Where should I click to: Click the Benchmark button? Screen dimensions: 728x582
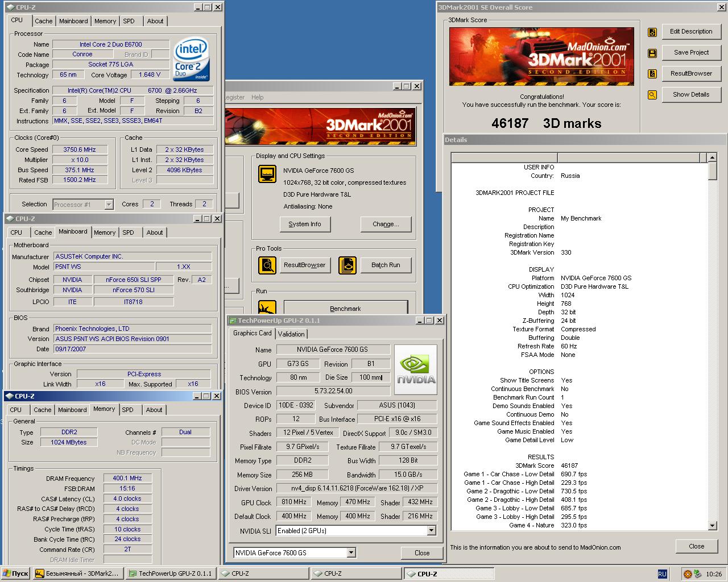pyautogui.click(x=345, y=308)
